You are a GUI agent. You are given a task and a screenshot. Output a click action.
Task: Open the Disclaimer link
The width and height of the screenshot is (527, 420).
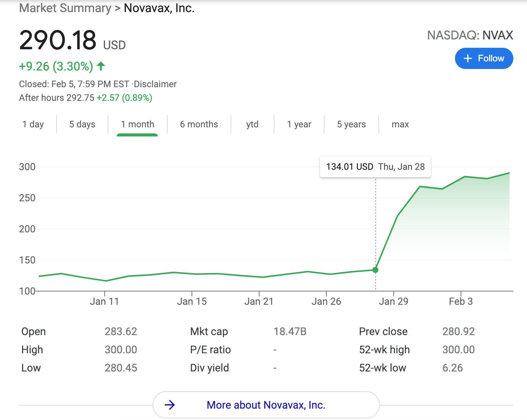(155, 84)
